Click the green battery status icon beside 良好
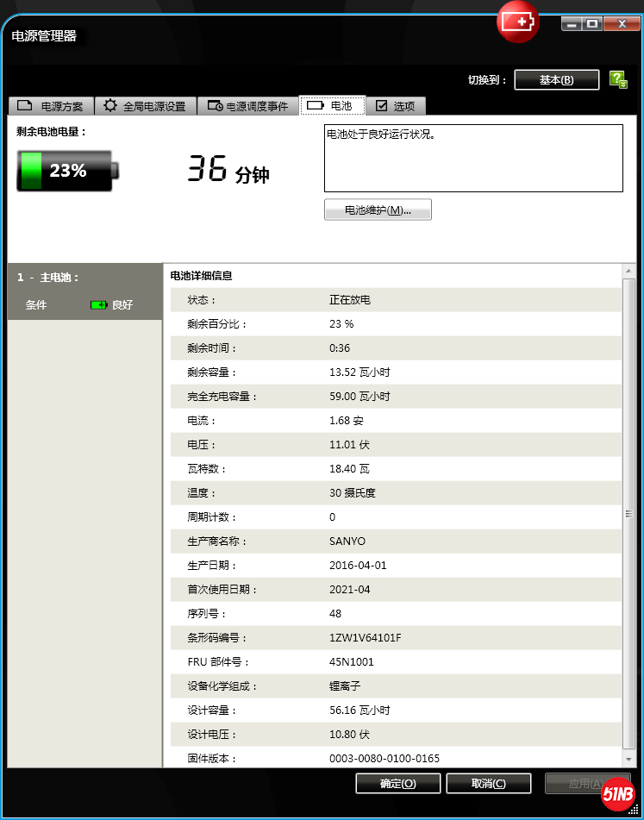 pyautogui.click(x=99, y=305)
